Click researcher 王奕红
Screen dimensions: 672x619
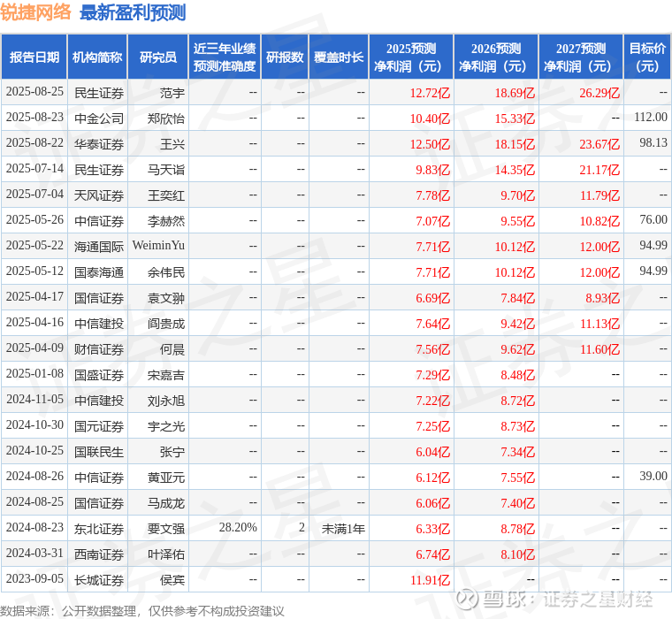click(166, 195)
